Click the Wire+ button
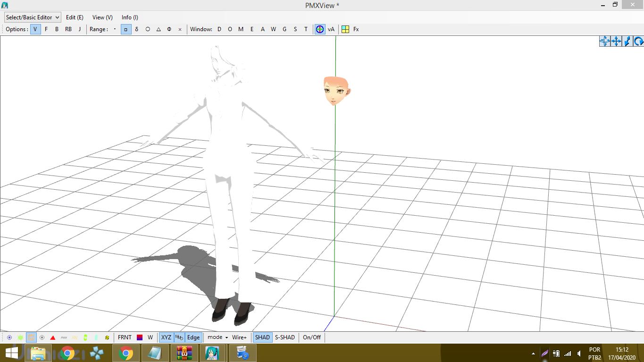This screenshot has height=362, width=644. tap(239, 337)
